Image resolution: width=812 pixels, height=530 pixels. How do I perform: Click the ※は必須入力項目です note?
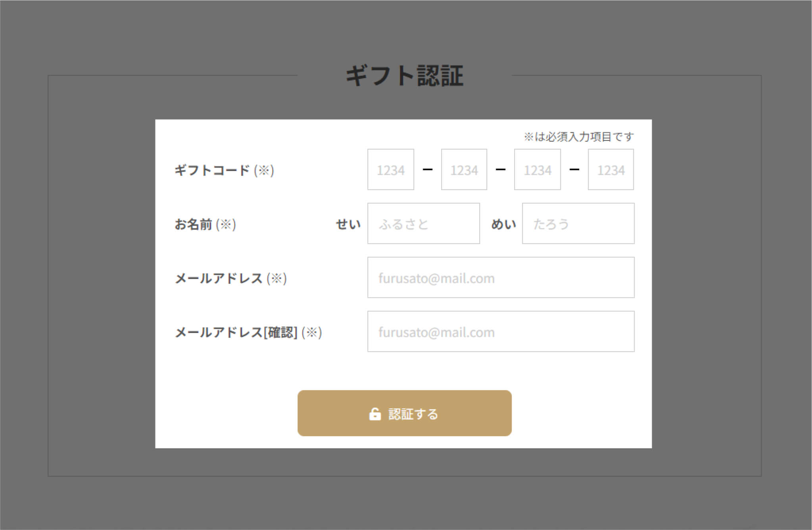(578, 137)
